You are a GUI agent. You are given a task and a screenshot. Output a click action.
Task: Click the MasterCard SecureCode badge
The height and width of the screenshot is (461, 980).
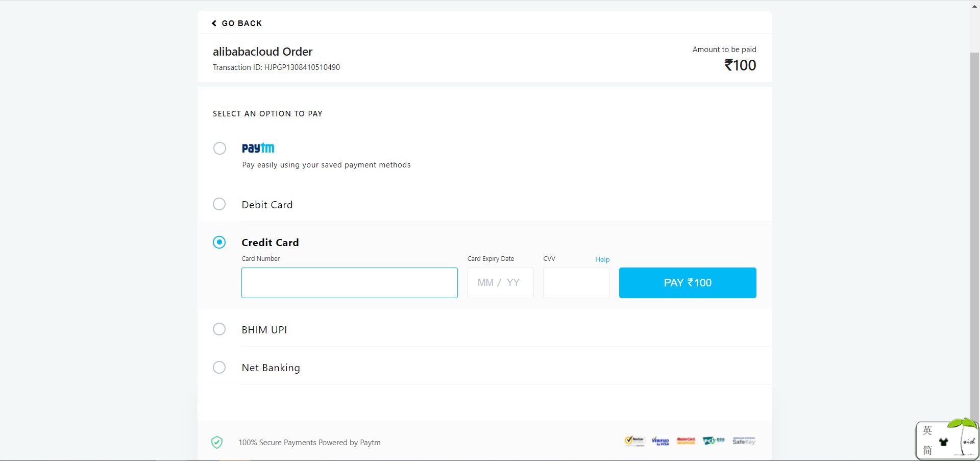pyautogui.click(x=686, y=441)
